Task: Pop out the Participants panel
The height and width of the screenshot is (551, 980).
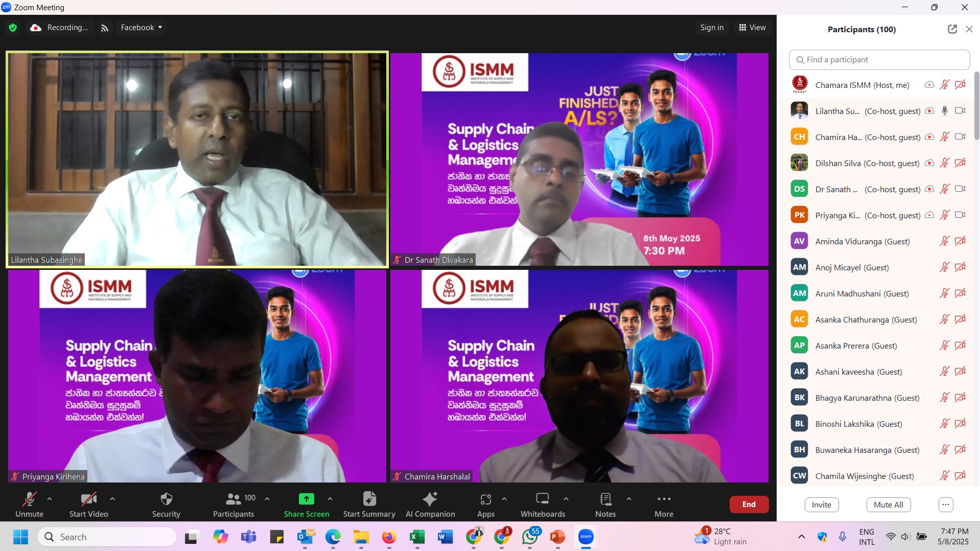Action: click(952, 29)
